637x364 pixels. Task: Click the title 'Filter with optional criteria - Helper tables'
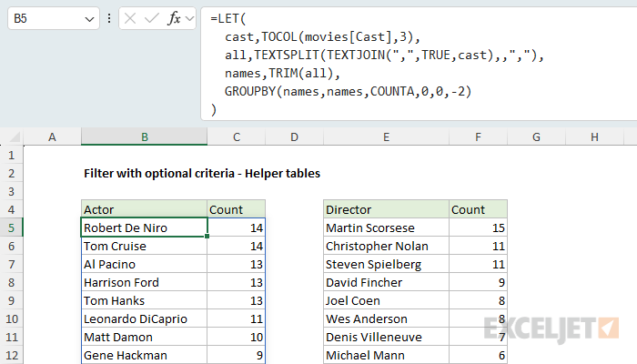point(202,174)
